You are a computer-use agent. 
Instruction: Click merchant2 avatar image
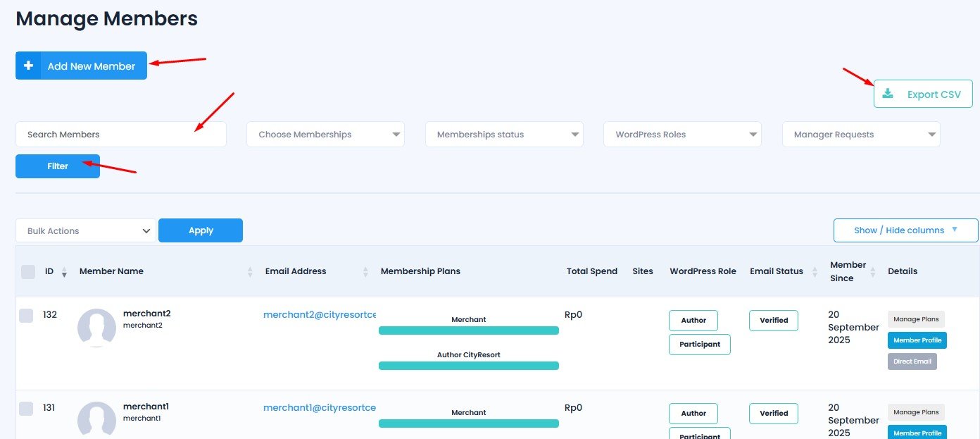pos(96,328)
